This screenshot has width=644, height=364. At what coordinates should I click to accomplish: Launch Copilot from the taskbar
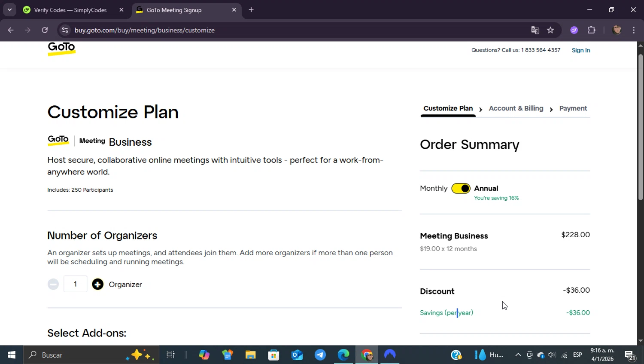click(204, 355)
